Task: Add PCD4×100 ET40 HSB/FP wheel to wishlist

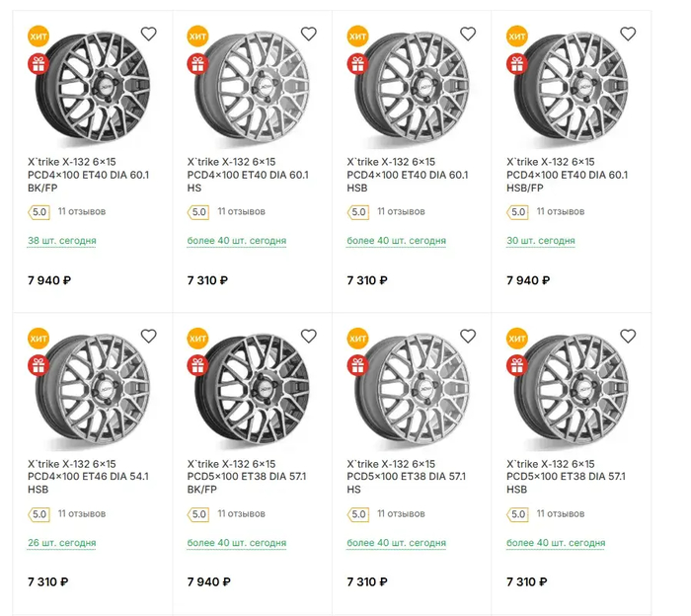Action: point(628,34)
